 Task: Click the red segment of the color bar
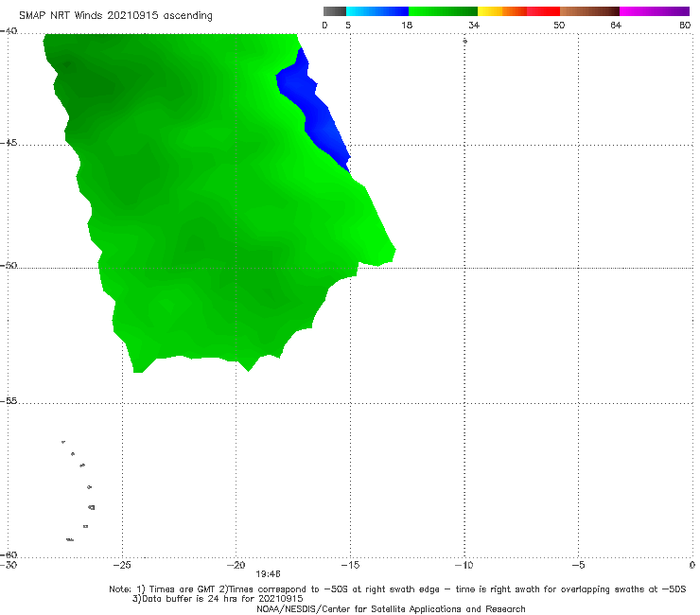tap(543, 11)
